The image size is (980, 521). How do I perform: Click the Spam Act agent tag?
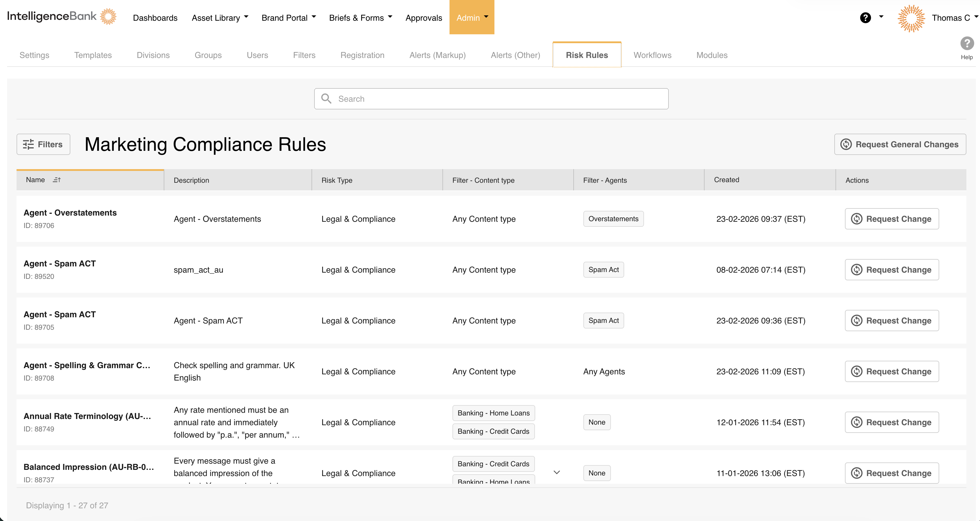click(603, 269)
